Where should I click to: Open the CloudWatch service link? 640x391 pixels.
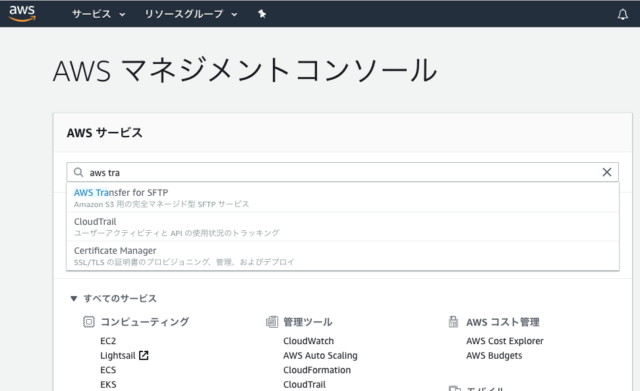tap(309, 341)
